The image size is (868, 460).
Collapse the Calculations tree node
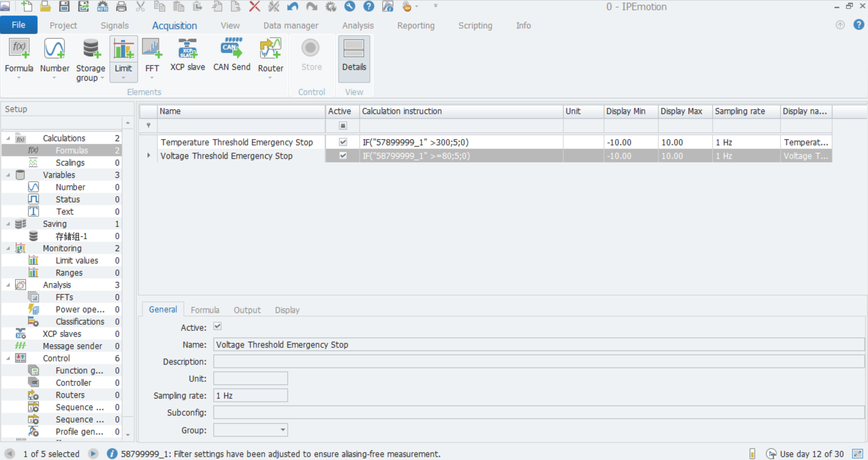8,139
